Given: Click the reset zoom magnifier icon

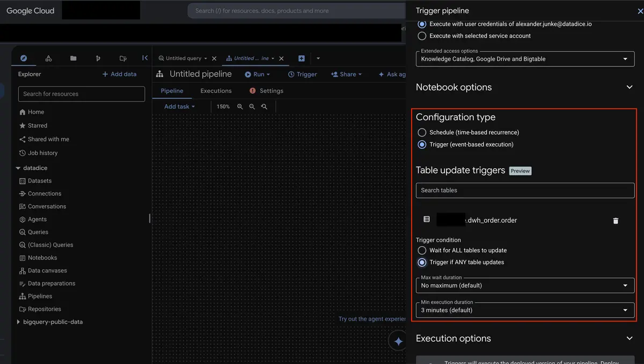Looking at the screenshot, I should click(264, 107).
